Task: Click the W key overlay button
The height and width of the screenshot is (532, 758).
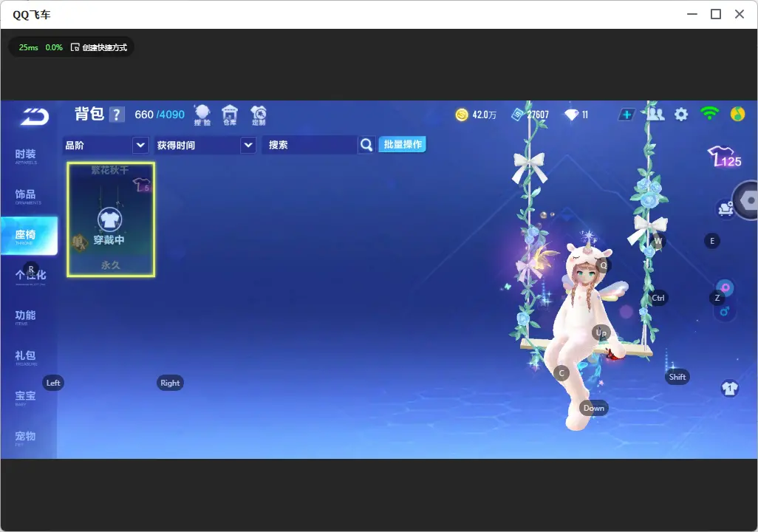Action: [658, 241]
